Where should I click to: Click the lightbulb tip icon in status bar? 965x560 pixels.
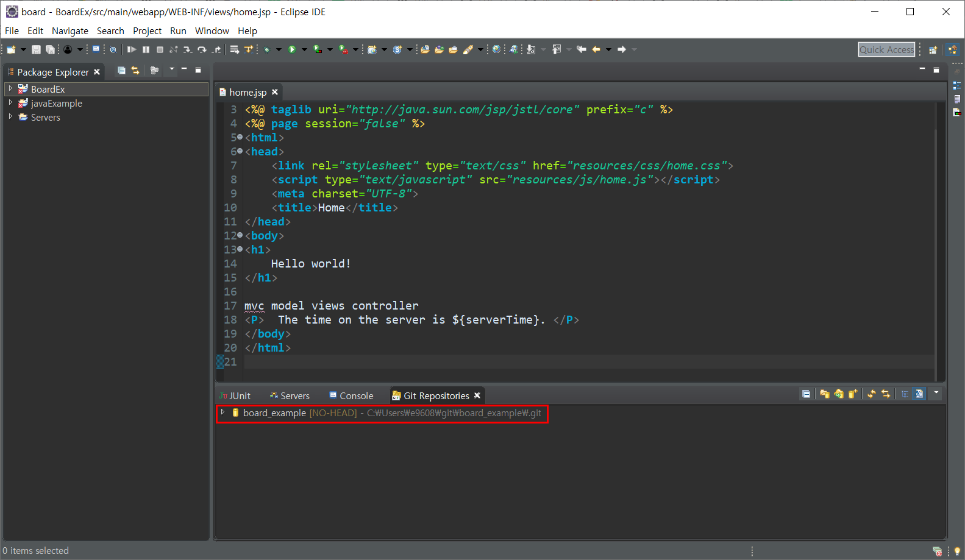[957, 551]
